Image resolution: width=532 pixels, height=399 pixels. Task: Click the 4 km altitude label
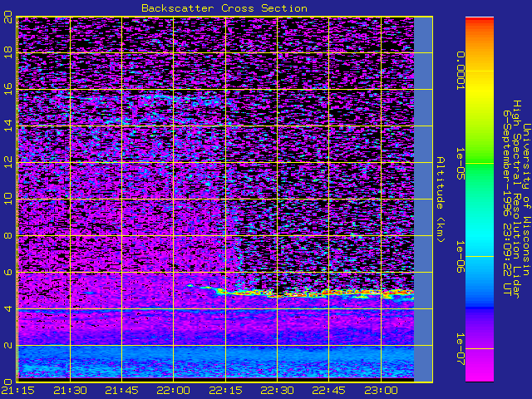click(7, 308)
